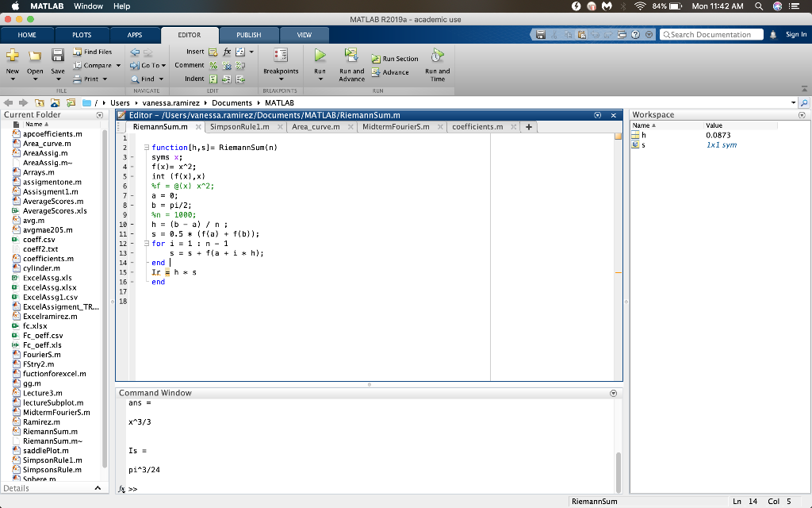Open the macOS Window menu
Viewport: 812px width, 508px height.
(88, 6)
